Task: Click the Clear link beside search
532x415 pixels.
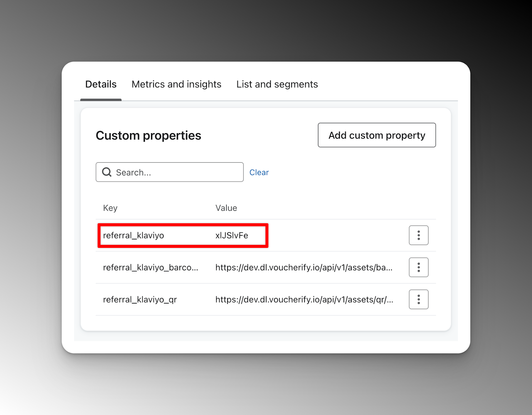Action: pos(259,172)
